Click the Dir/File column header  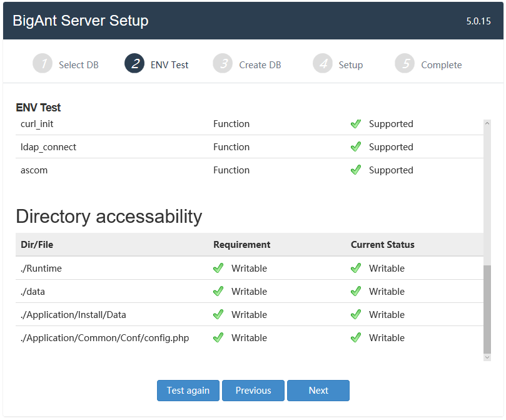pyautogui.click(x=37, y=244)
